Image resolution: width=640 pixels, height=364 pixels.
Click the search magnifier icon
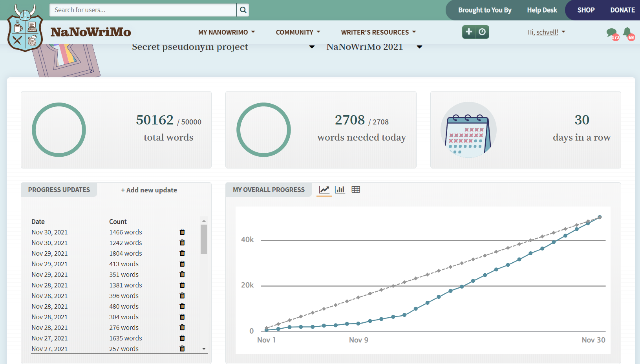(243, 10)
